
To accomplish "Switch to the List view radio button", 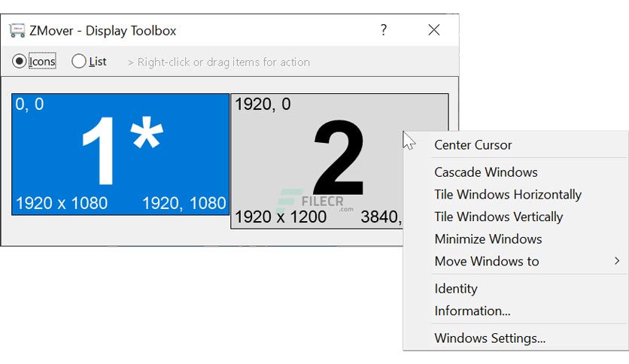I will click(78, 62).
